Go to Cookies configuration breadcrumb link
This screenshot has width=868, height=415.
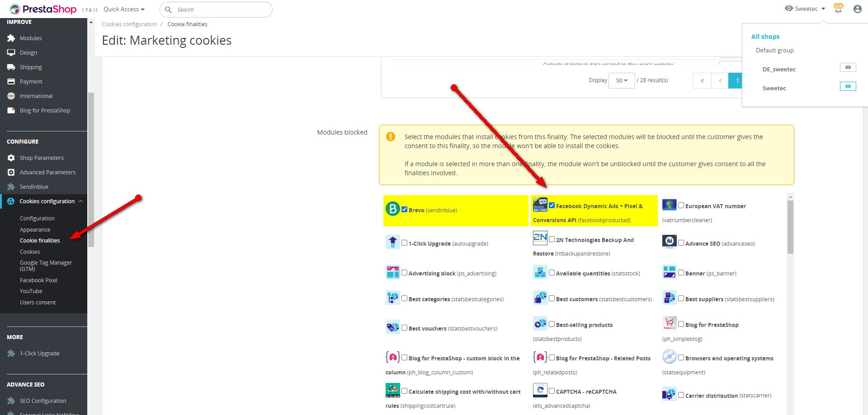click(x=129, y=24)
